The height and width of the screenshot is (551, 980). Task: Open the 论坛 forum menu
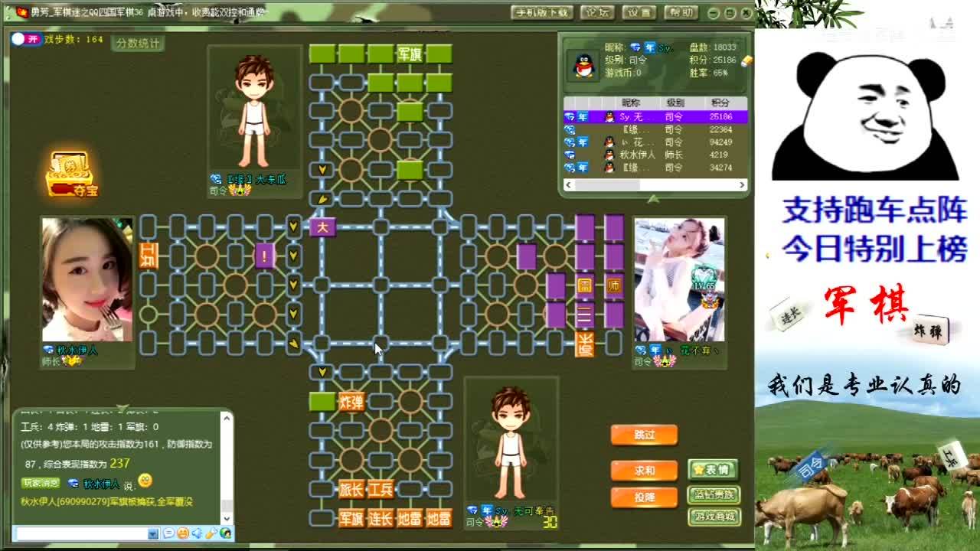(597, 12)
